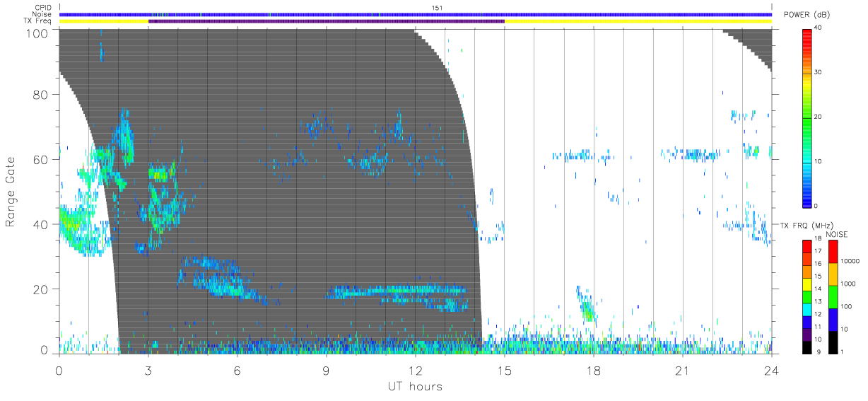Select the TX Freq label above the plot
This screenshot has height=401, width=868.
click(38, 21)
